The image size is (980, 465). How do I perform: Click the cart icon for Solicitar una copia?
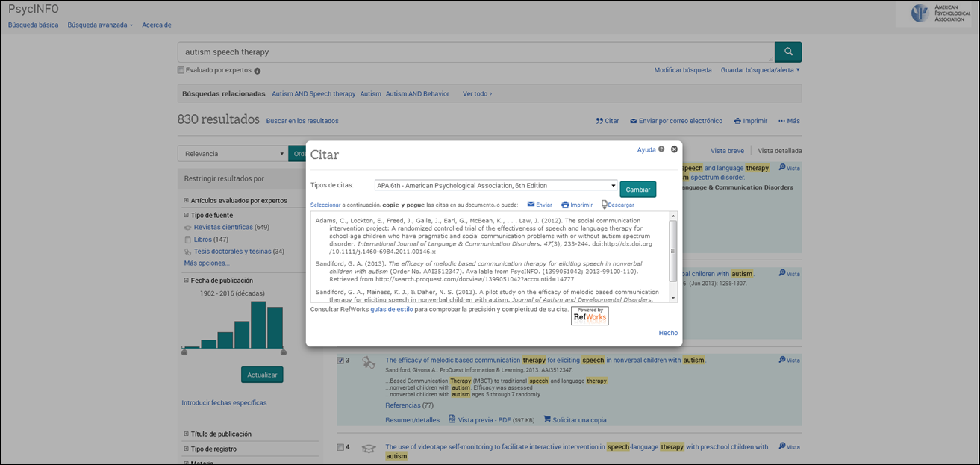pyautogui.click(x=547, y=419)
